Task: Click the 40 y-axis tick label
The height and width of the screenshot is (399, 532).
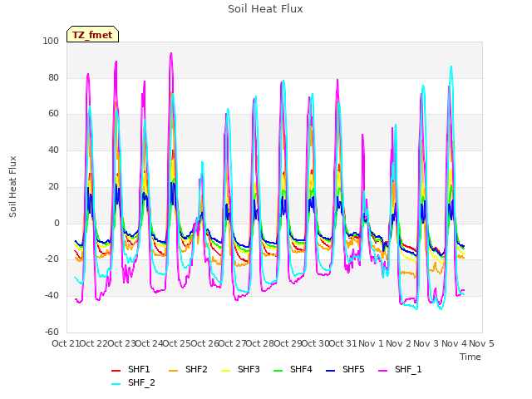Action: [53, 150]
